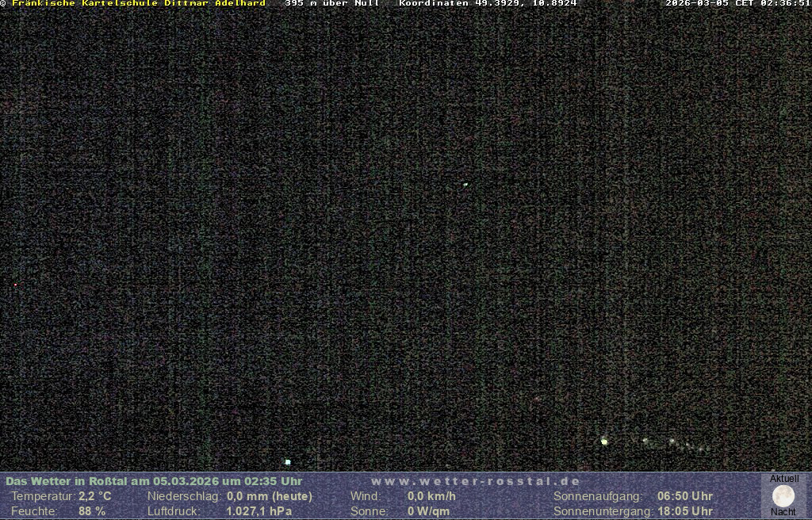The height and width of the screenshot is (520, 812).
Task: Click the Niederschlag 0,0 mm (heute) value
Action: click(x=270, y=496)
